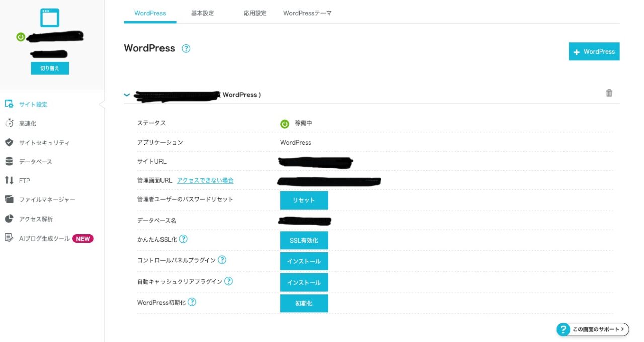Click the green power icon in sidebar header
644x342 pixels.
point(21,37)
